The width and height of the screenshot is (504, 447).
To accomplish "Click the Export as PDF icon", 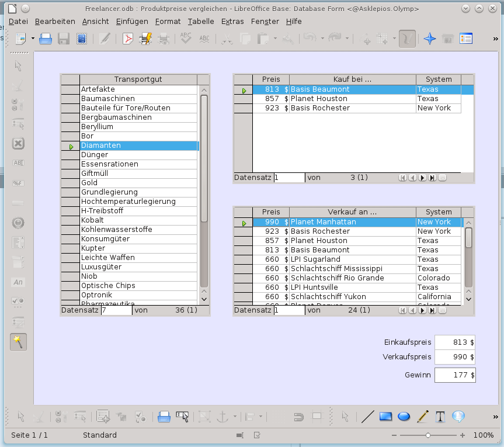I will point(128,39).
